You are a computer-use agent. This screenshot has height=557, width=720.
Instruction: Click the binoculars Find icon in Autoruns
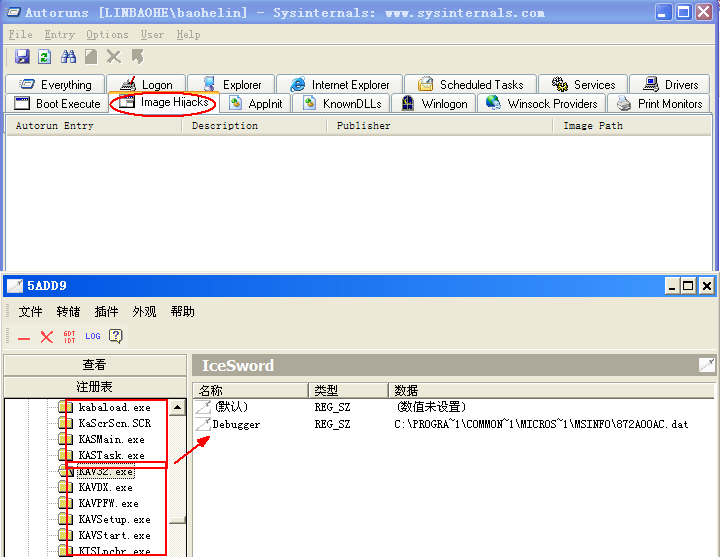68,56
